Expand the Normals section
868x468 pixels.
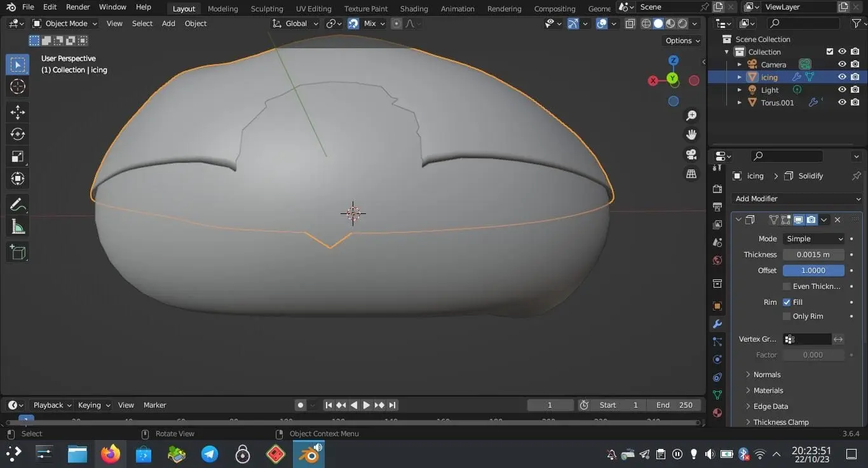767,375
